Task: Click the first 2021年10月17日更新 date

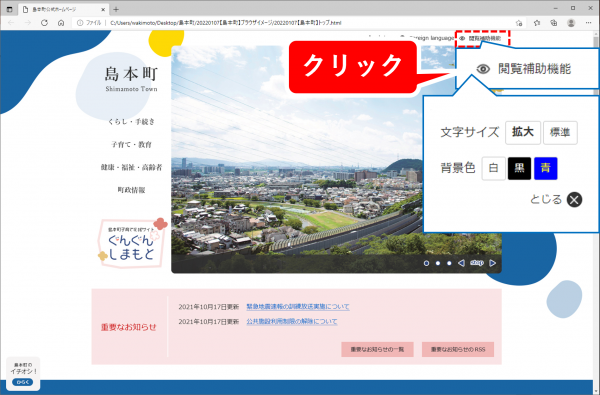Action: coord(209,307)
